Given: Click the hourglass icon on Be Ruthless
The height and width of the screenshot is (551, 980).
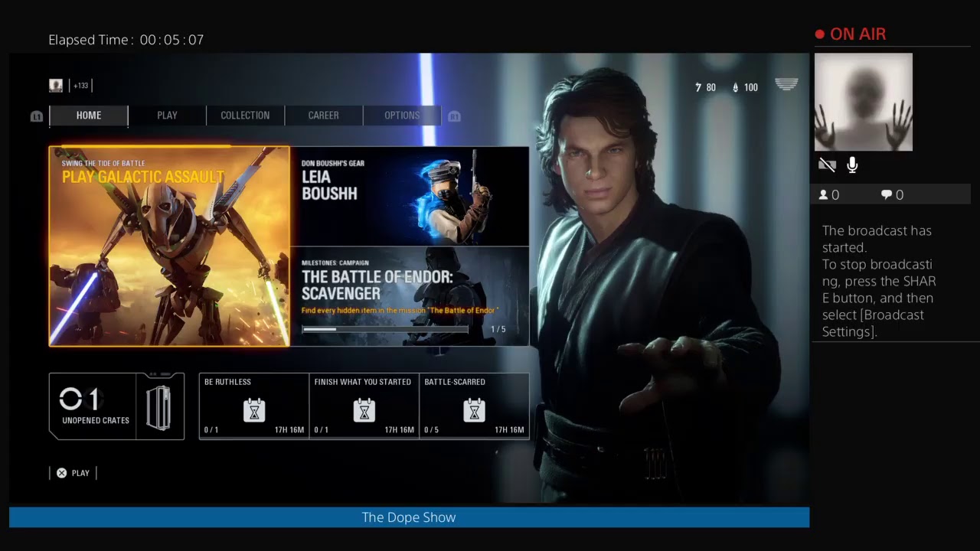Looking at the screenshot, I should [254, 411].
